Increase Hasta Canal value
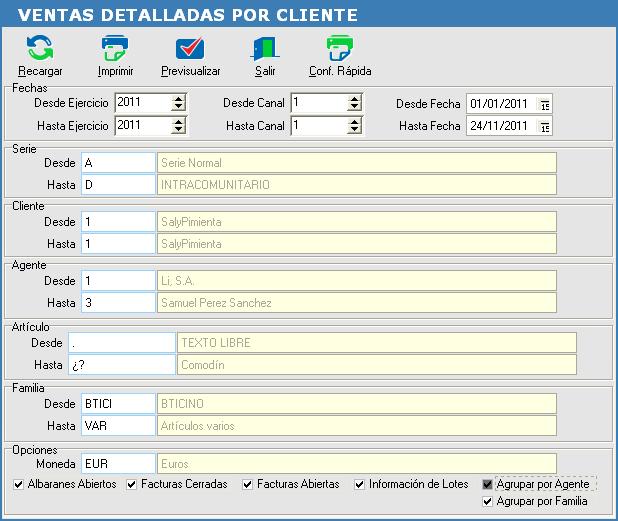Viewport: 618px width, 521px height. click(x=355, y=122)
